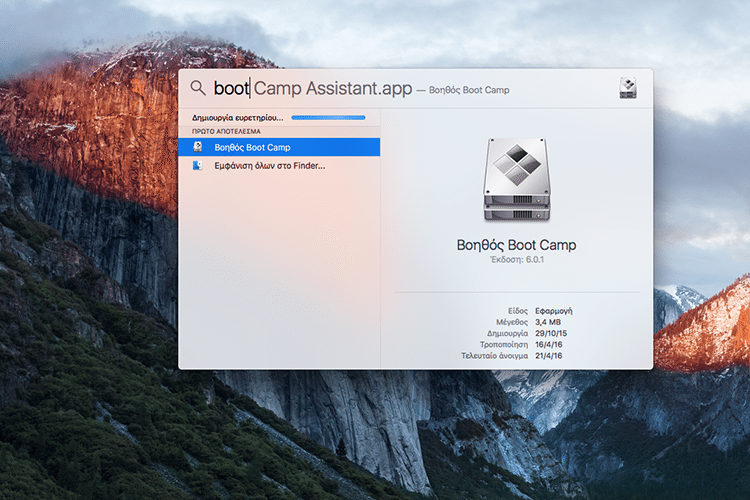Click the Εφαρμογή kind value
Image resolution: width=750 pixels, height=500 pixels.
point(553,311)
